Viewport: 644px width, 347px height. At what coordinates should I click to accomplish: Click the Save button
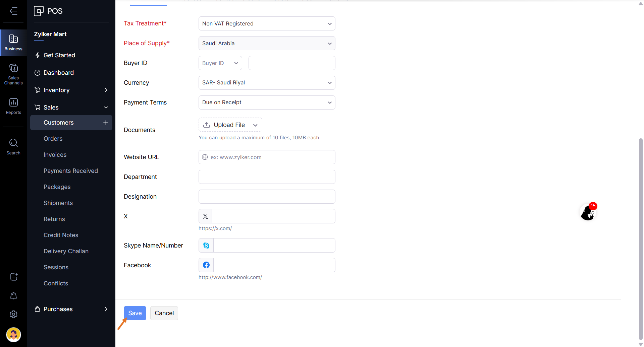click(135, 313)
